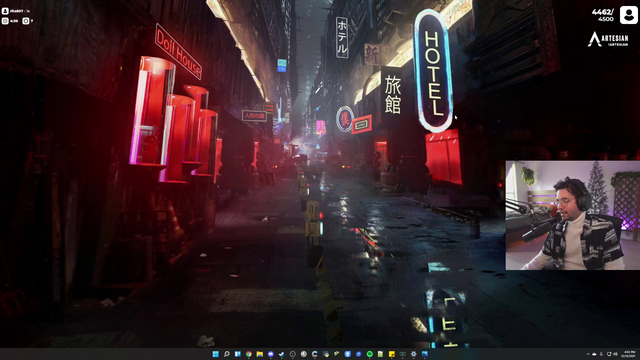Click the OneDrive cloud tray icon
Image resolution: width=640 pixels, height=360 pixels.
pos(594,354)
